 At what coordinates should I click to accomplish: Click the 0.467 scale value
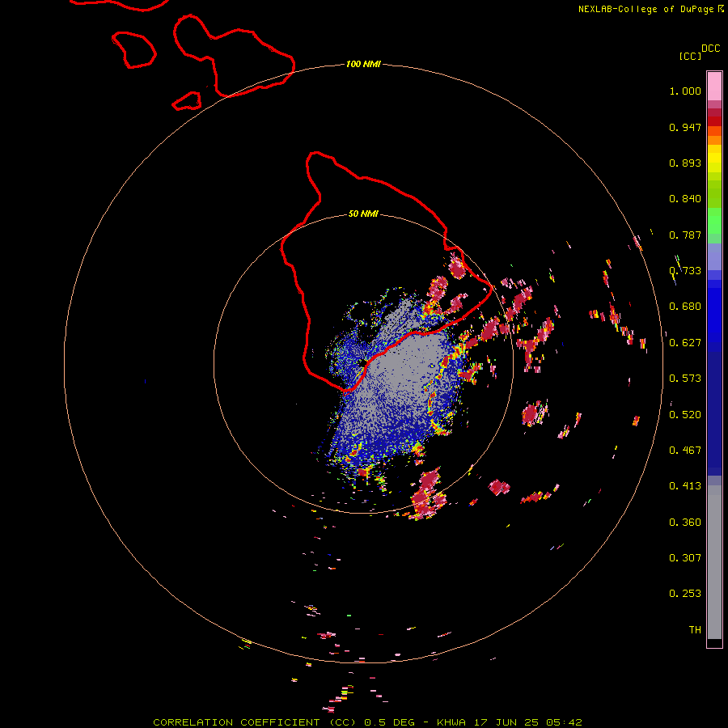(x=685, y=451)
